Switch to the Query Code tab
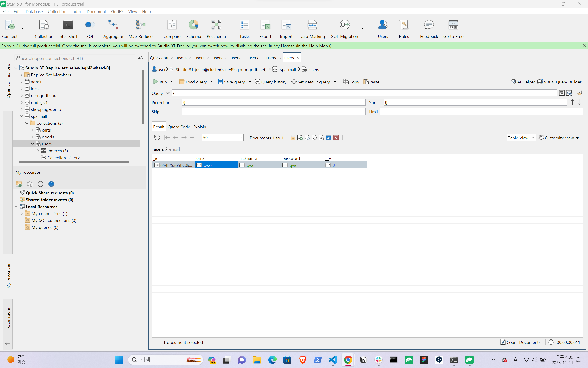588x368 pixels. tap(179, 127)
